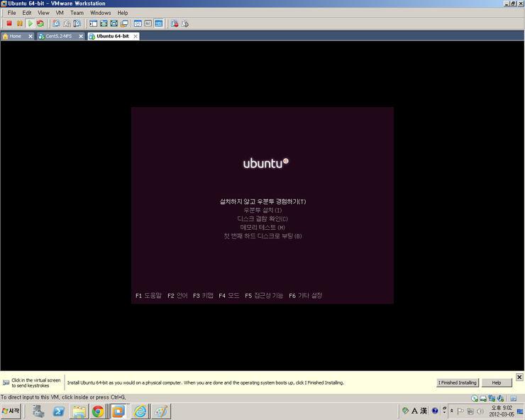Click the appliance view icon

148,23
